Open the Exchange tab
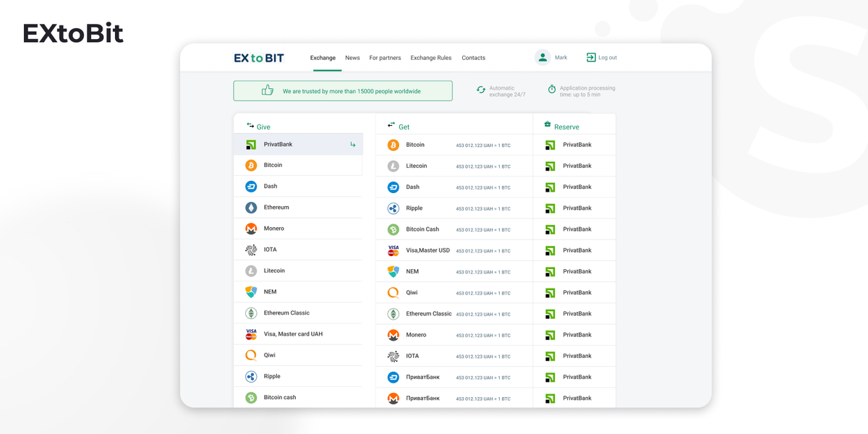This screenshot has width=868, height=434. 323,58
